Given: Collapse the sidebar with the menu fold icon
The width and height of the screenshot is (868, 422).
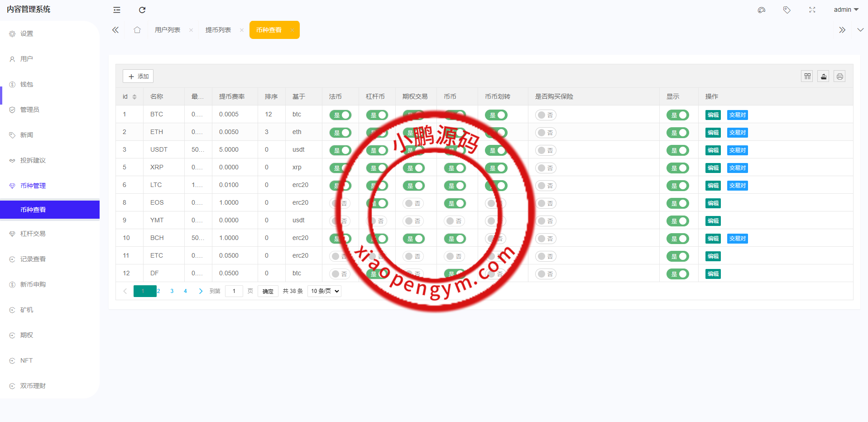Looking at the screenshot, I should [117, 10].
